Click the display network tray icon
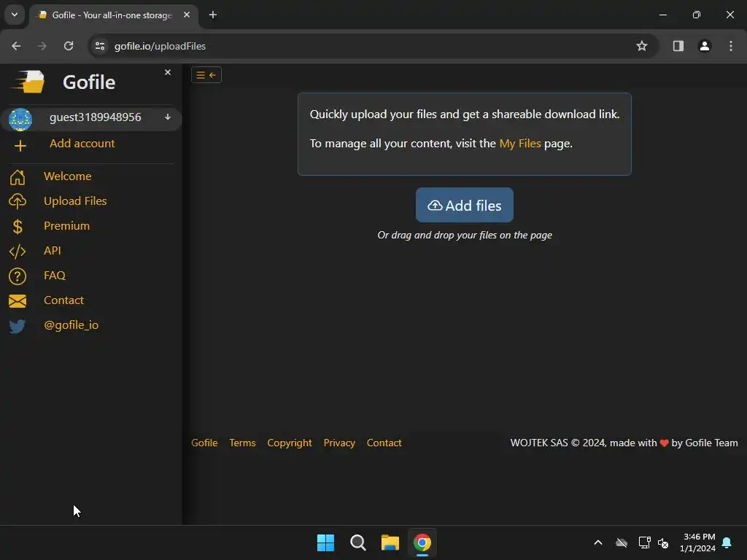The height and width of the screenshot is (560, 747). (644, 542)
